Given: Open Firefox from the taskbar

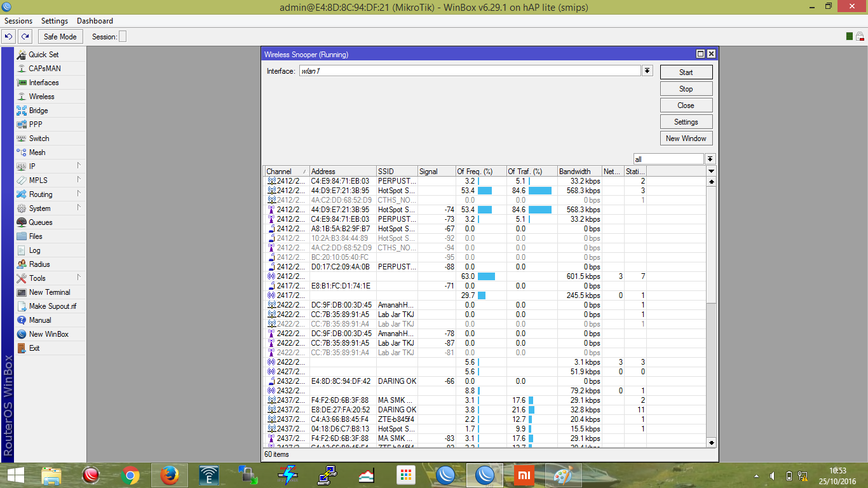Looking at the screenshot, I should click(168, 475).
